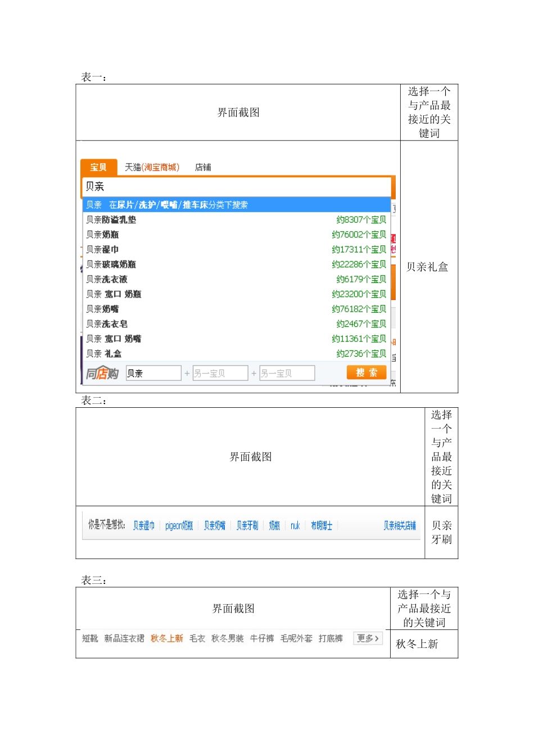Click the 你是不是想找 label
The image size is (534, 756).
click(x=107, y=525)
